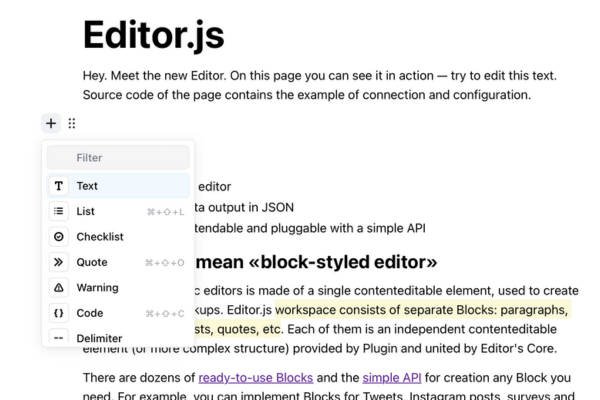Image resolution: width=600 pixels, height=400 pixels.
Task: Click the List shortcut hint ending in L
Action: pos(165,212)
